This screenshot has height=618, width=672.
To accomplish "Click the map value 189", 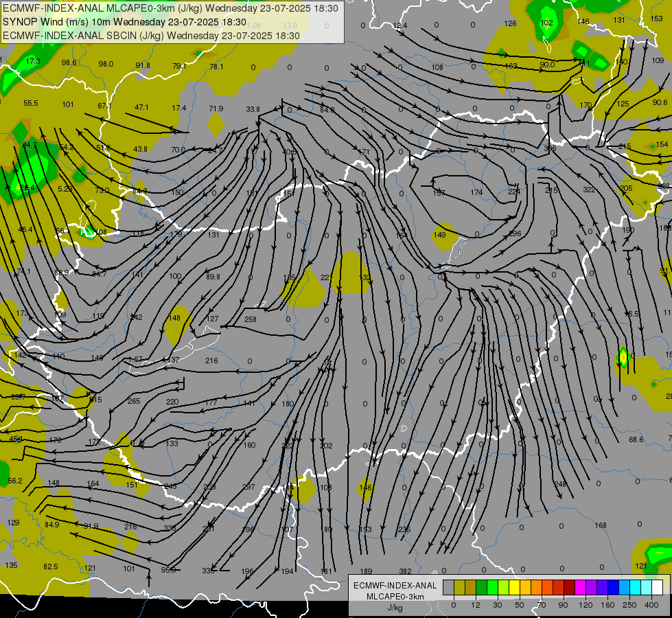I will (366, 571).
